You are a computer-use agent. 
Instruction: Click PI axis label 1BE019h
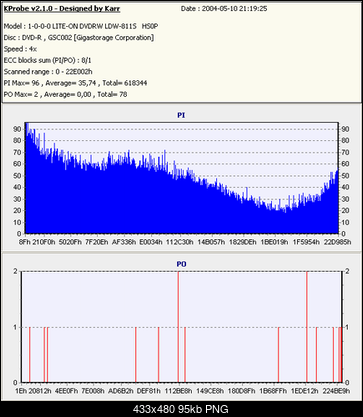tap(274, 242)
